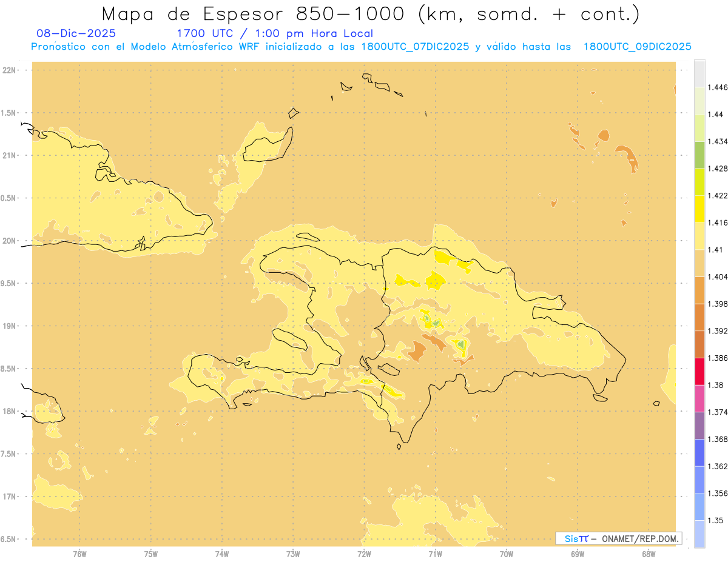Click the legend value 1.422
The height and width of the screenshot is (562, 728).
pos(718,195)
